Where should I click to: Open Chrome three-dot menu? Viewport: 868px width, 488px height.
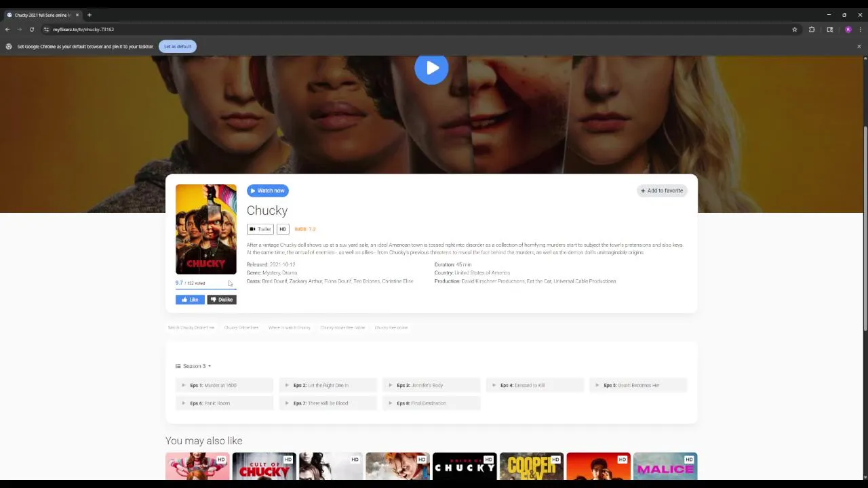[861, 29]
